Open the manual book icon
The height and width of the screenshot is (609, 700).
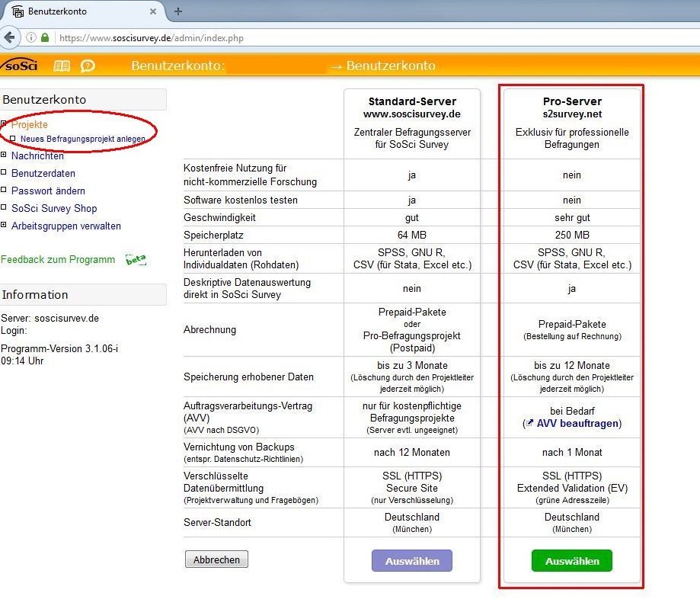(x=62, y=66)
